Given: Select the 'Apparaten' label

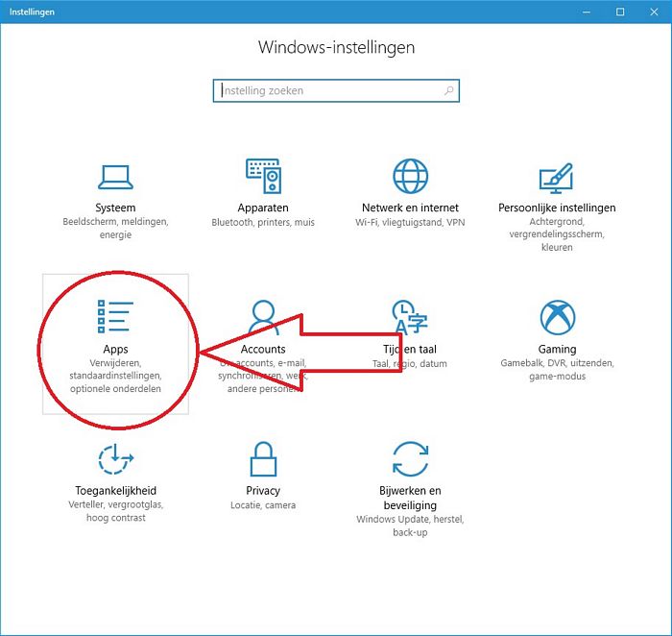Looking at the screenshot, I should [x=263, y=208].
